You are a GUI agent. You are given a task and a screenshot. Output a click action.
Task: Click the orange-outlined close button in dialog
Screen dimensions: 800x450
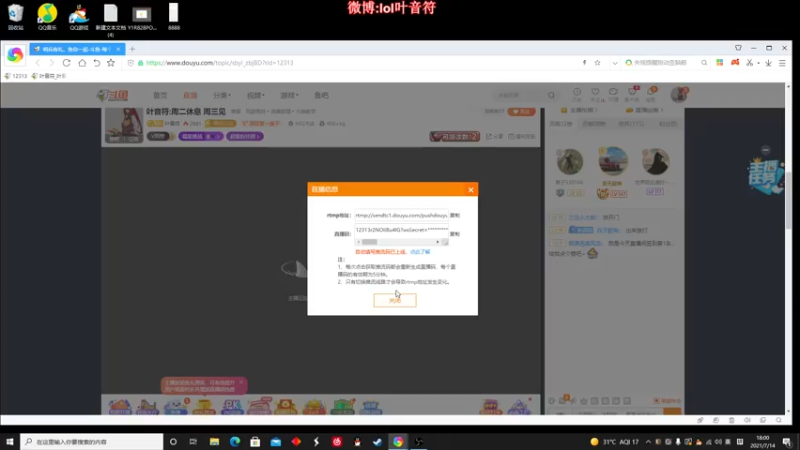[395, 301]
